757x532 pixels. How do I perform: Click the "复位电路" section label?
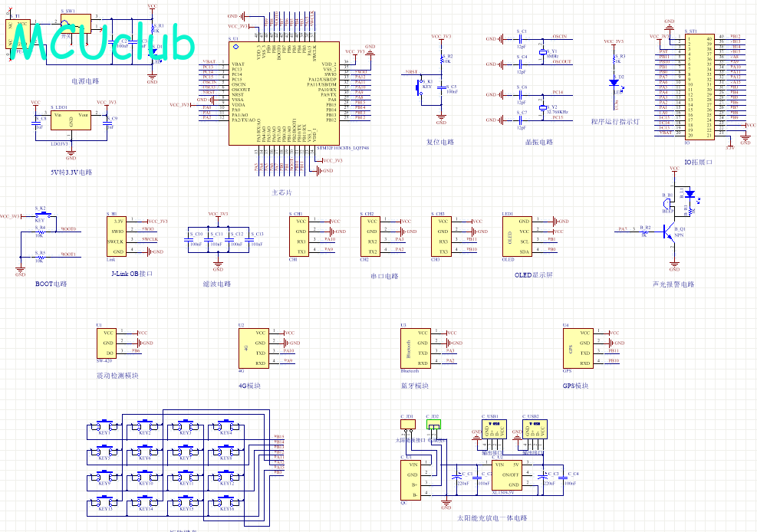[440, 142]
